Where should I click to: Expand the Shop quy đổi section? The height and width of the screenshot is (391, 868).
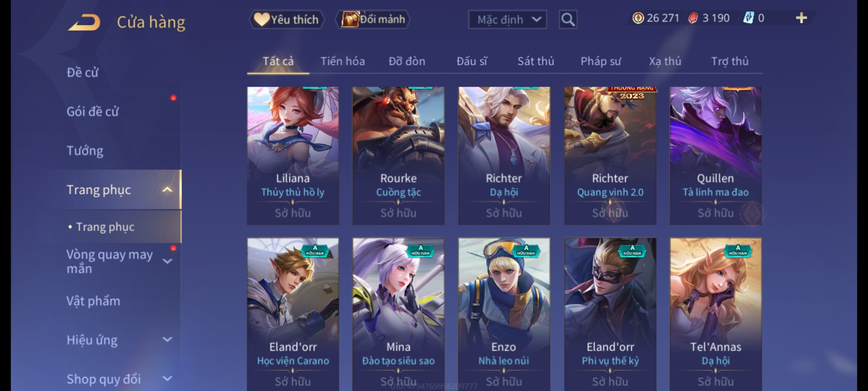[x=167, y=379]
